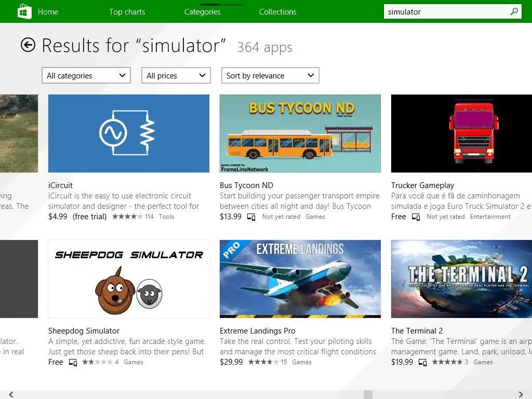The image size is (532, 399).
Task: Open the Collections tab
Action: pos(278,11)
